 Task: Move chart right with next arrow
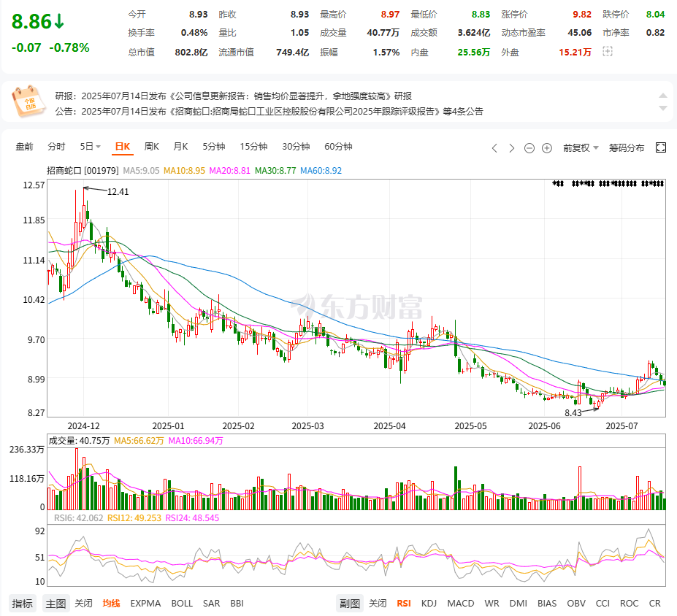(x=512, y=148)
